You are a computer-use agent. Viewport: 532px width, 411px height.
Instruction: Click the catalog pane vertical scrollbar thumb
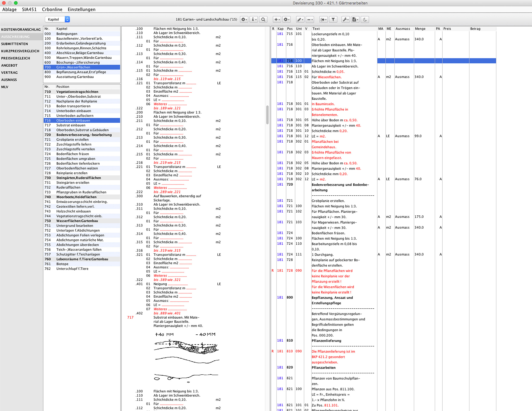(x=267, y=115)
